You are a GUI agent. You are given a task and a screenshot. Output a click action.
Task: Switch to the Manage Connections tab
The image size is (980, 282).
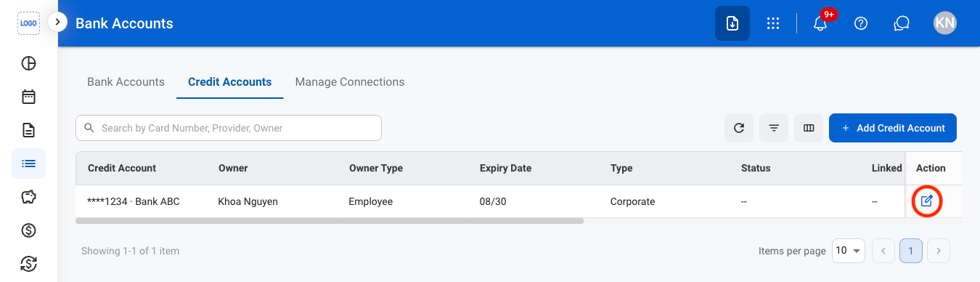coord(350,82)
